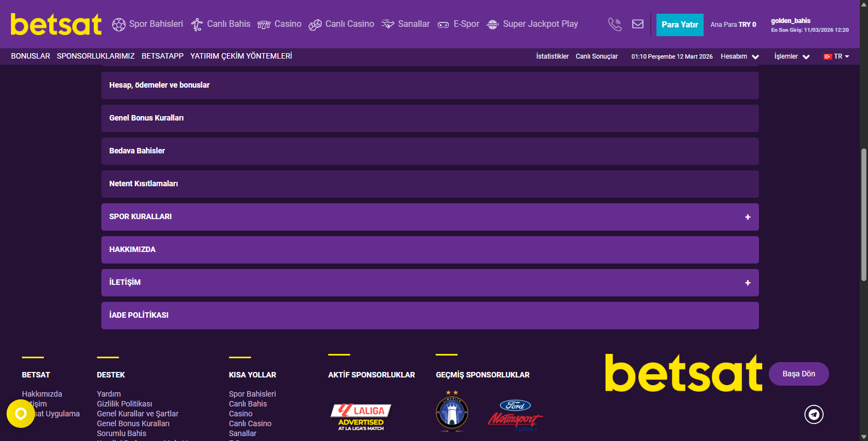
Task: Open the TR language selector
Action: click(836, 56)
